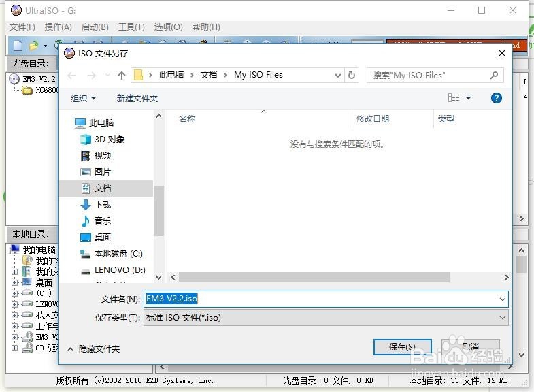This screenshot has width=534, height=392.
Task: Select the HC6800 folder in the disc tree
Action: [x=40, y=90]
